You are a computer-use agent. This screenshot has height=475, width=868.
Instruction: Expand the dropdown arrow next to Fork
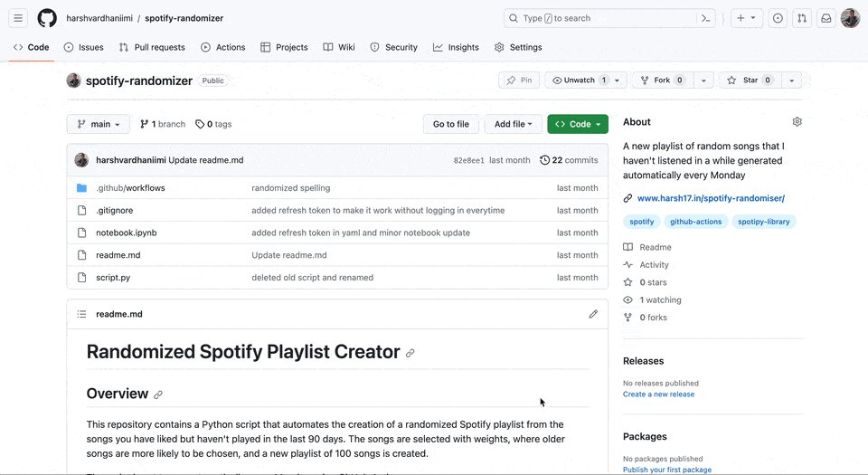point(703,81)
